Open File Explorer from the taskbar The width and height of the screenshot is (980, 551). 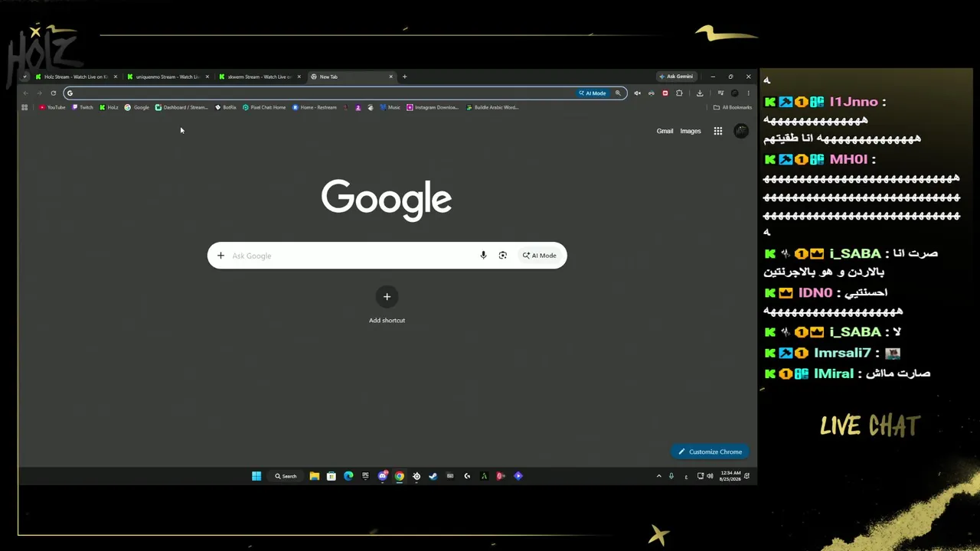click(x=315, y=476)
